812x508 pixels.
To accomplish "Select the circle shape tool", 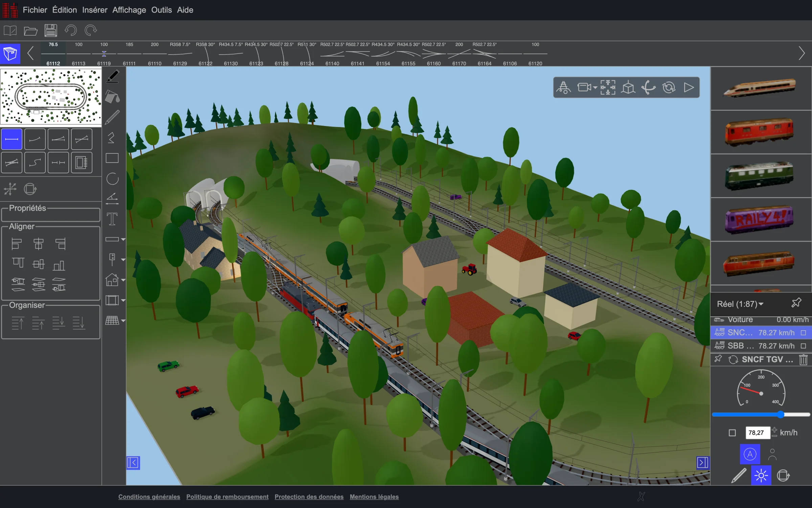I will tap(112, 178).
